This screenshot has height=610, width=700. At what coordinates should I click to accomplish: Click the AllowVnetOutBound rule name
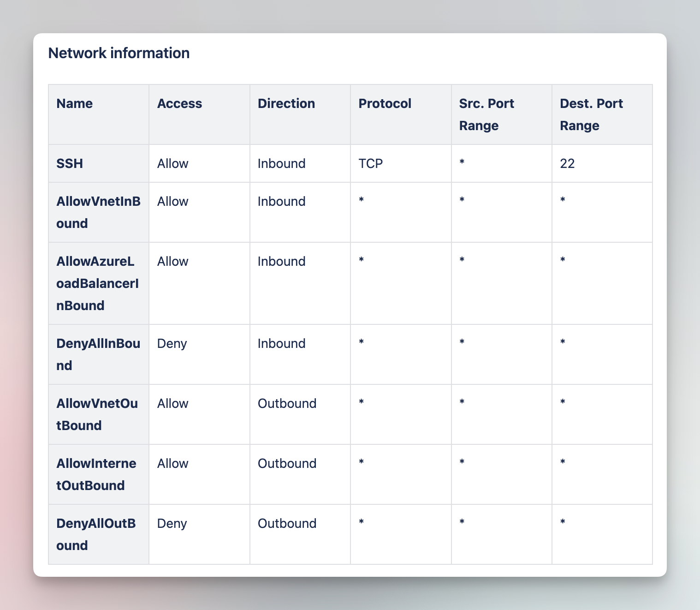(x=97, y=414)
